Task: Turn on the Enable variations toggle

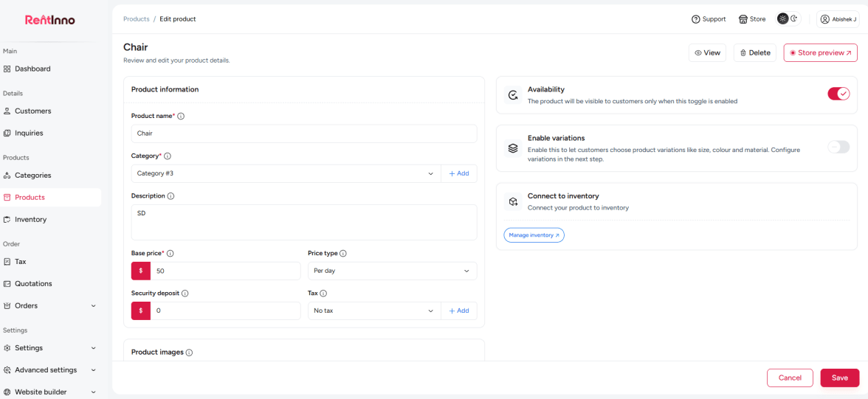Action: coord(838,148)
